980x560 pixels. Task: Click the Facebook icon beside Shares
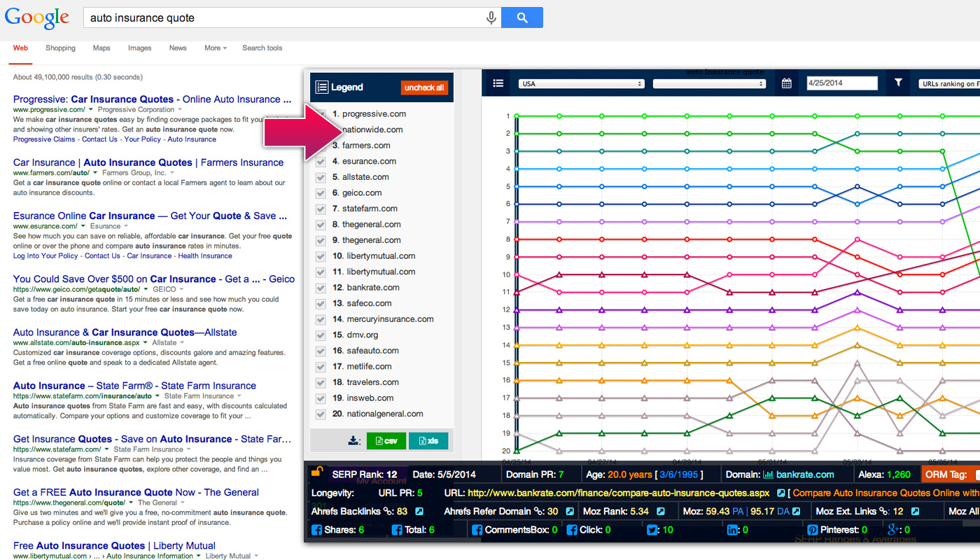316,530
